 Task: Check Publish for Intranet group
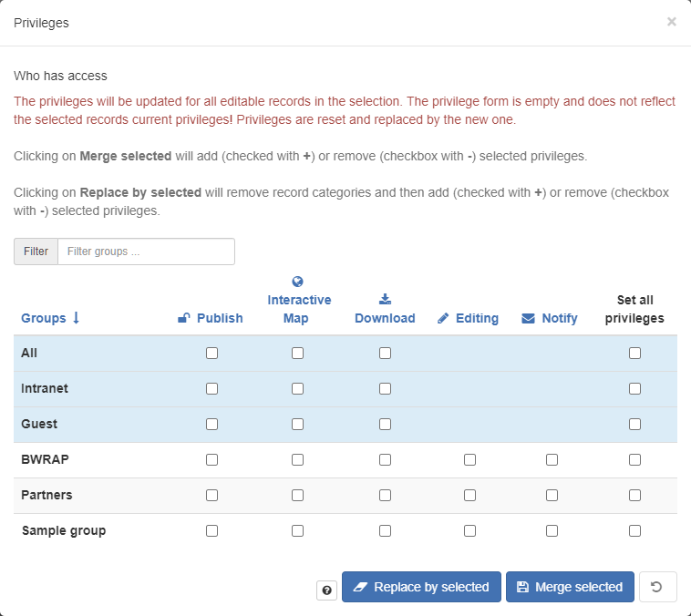click(212, 388)
